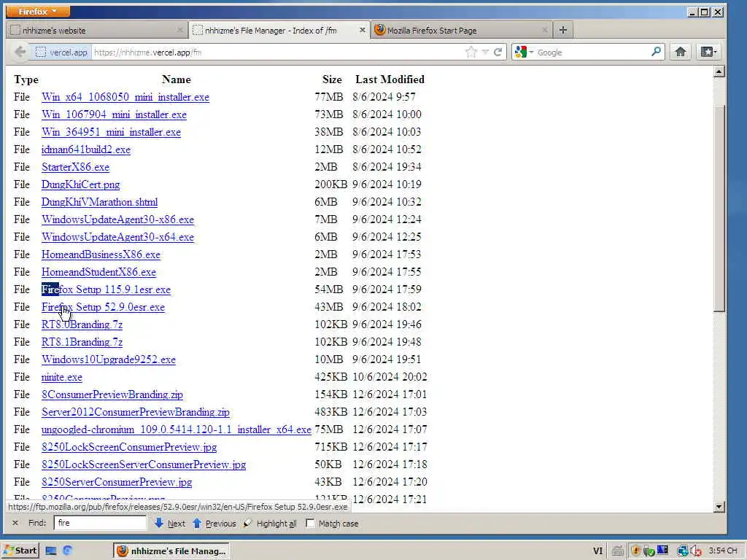The image size is (747, 560).
Task: Open the URL history dropdown arrow
Action: click(485, 52)
